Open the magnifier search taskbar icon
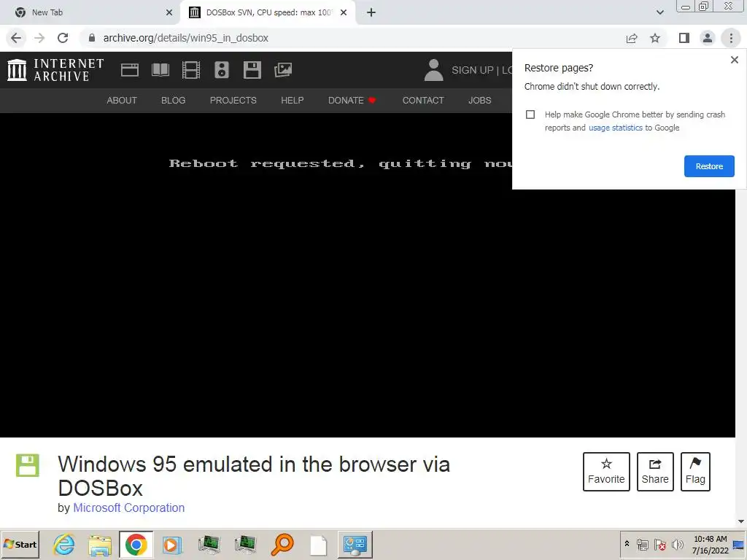 click(282, 544)
